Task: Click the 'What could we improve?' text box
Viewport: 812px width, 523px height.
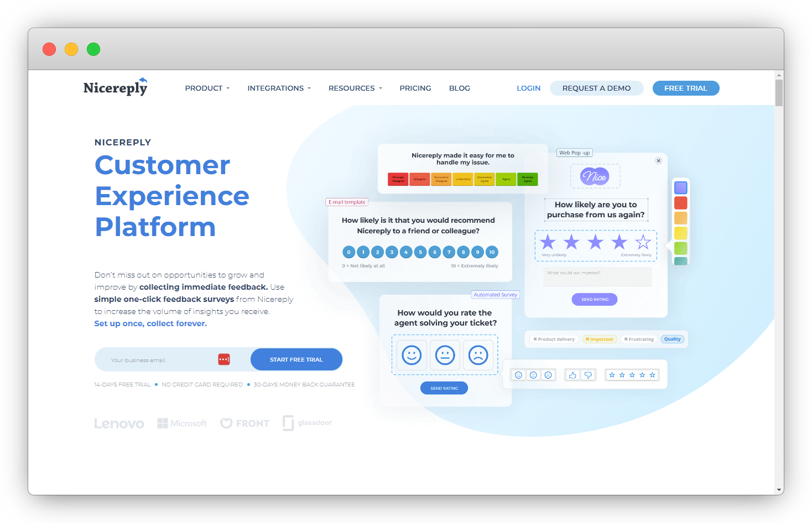Action: pos(597,277)
